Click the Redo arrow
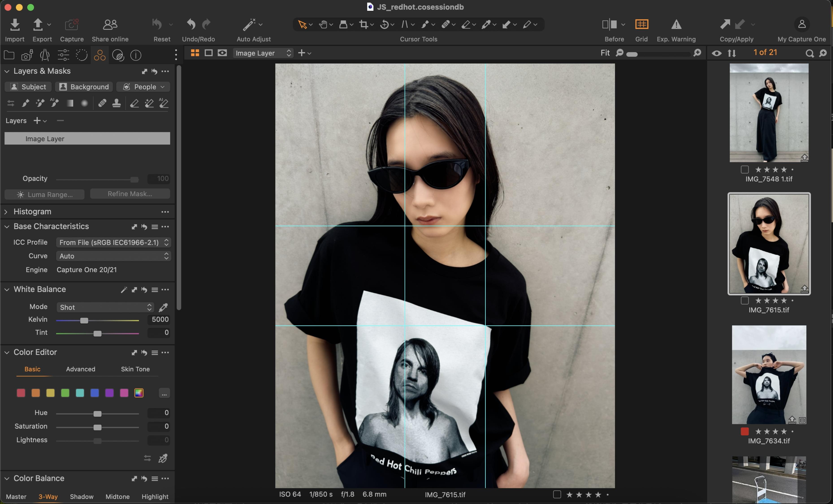This screenshot has width=833, height=504. tap(206, 25)
